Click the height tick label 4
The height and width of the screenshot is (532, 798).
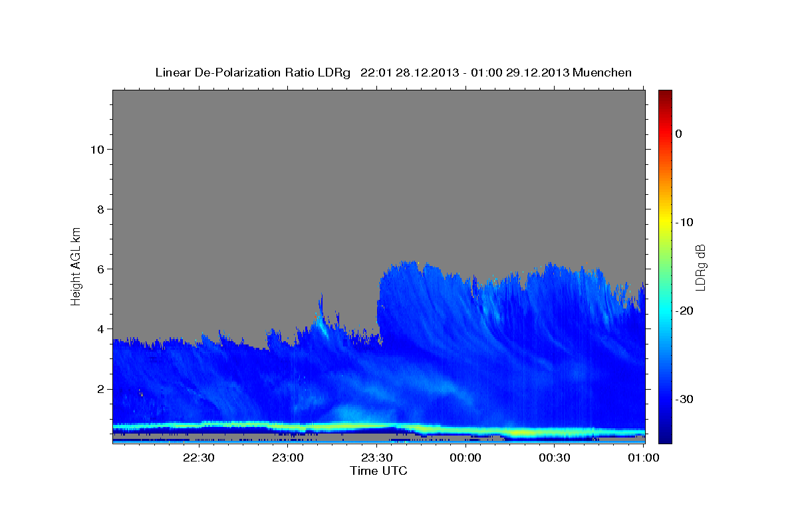pyautogui.click(x=100, y=329)
